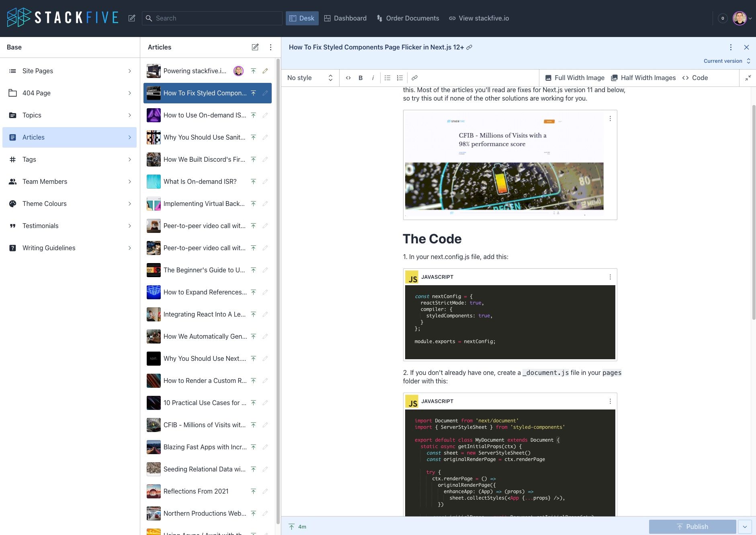
Task: Click 'The Code' heading text
Action: [x=432, y=239]
